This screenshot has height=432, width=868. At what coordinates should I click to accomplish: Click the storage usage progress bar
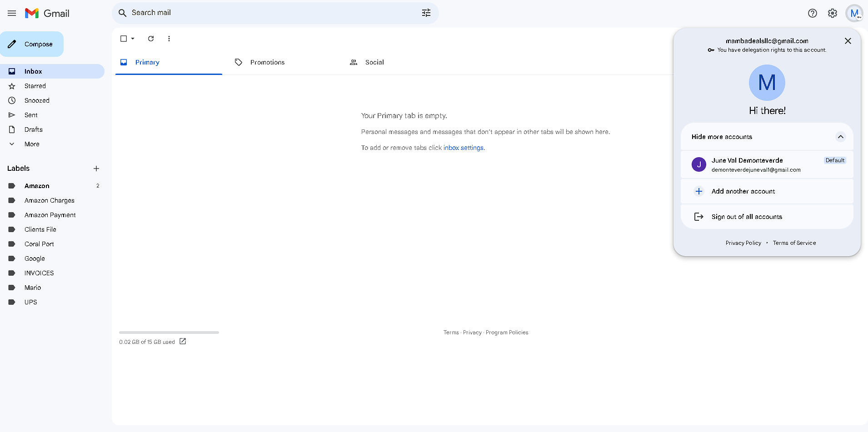coord(169,333)
